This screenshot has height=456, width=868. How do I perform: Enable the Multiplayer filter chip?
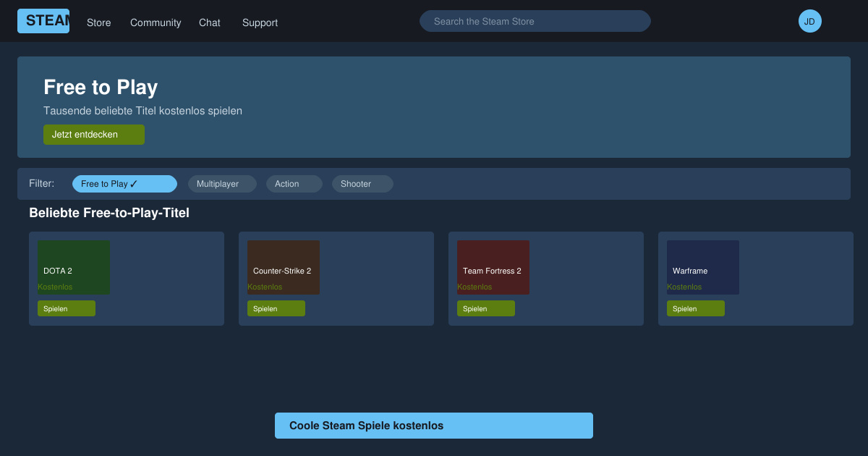222,184
